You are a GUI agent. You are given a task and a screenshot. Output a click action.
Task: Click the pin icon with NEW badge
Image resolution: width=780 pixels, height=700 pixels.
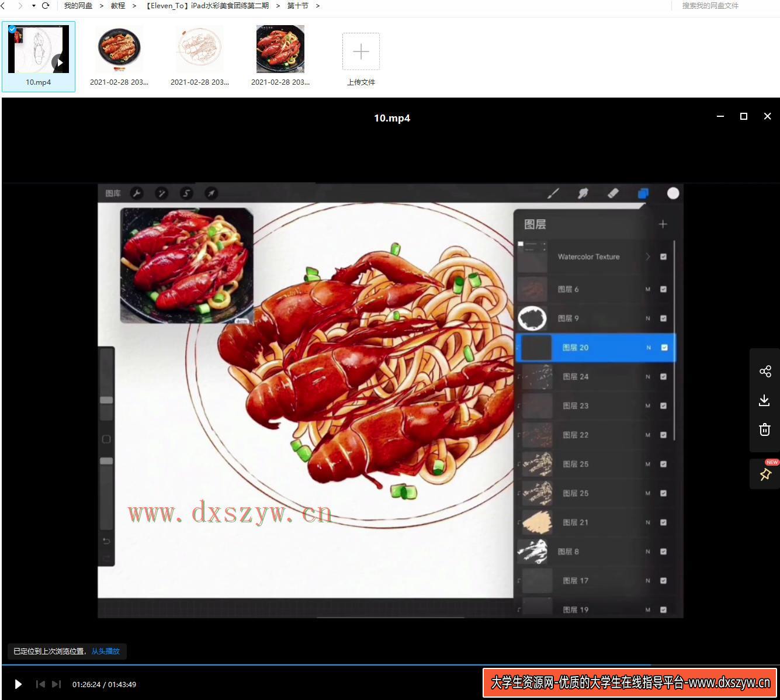tap(765, 474)
